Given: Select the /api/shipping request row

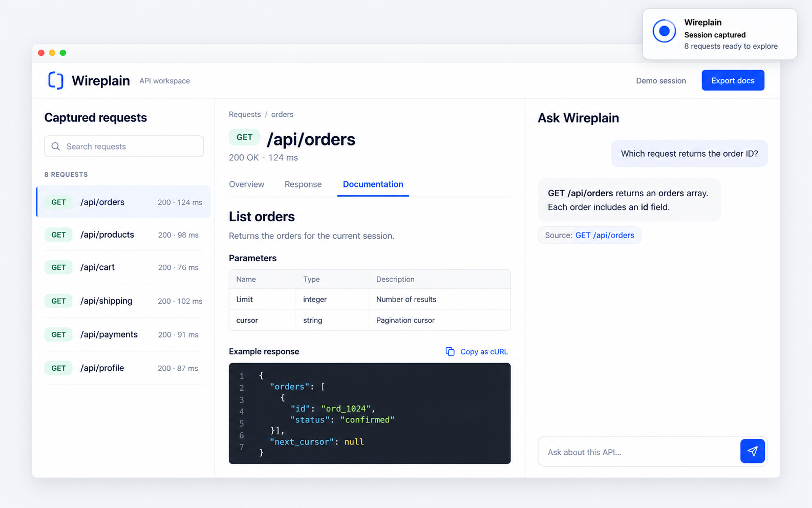Looking at the screenshot, I should [x=124, y=301].
